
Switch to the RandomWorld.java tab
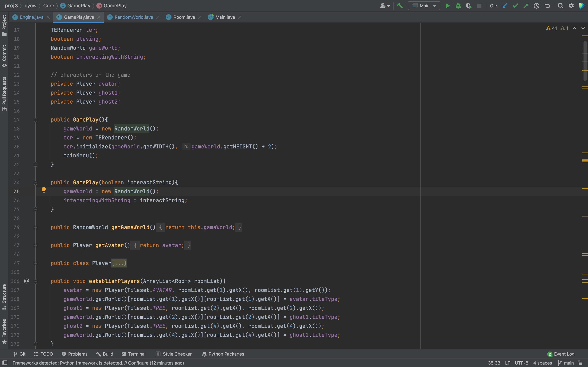coord(133,17)
